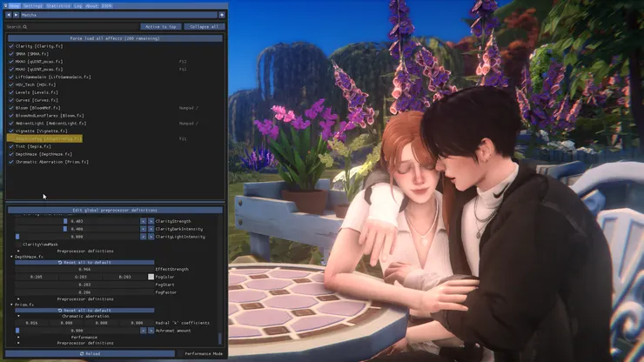This screenshot has width=644, height=362.
Task: Focus the effect Search field
Action: point(72,27)
